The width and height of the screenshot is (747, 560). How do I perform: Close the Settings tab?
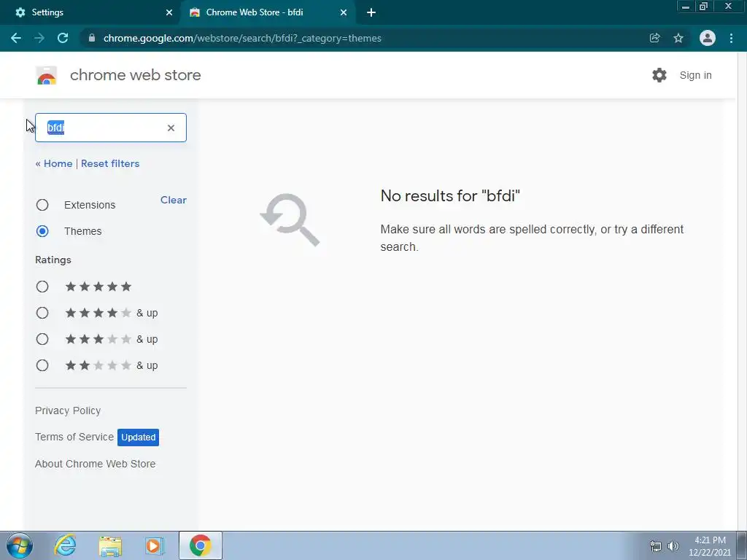(x=169, y=12)
